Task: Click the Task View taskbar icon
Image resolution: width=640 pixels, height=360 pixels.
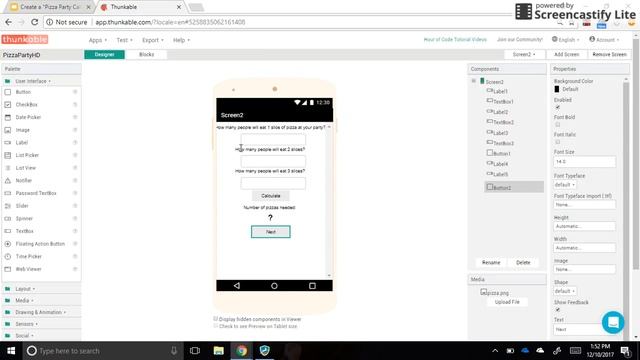Action: (195, 351)
